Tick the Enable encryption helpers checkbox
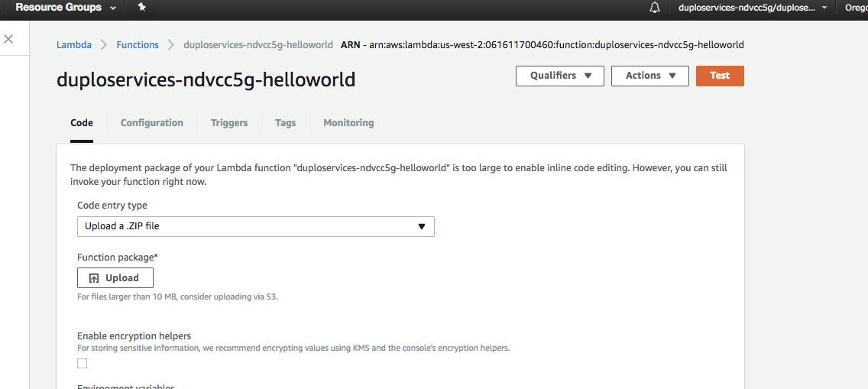Image resolution: width=868 pixels, height=389 pixels. 83,364
